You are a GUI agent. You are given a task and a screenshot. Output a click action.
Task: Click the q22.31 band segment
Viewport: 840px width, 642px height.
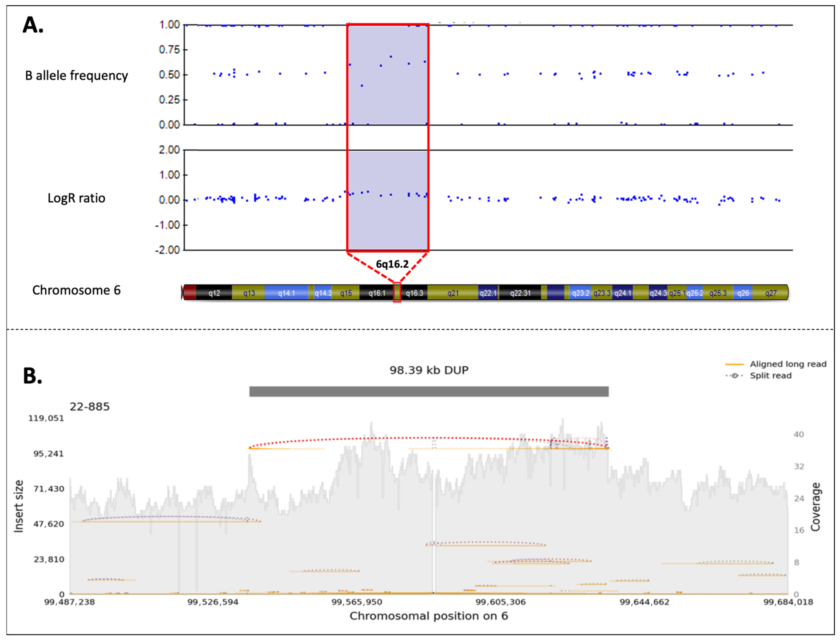click(520, 293)
